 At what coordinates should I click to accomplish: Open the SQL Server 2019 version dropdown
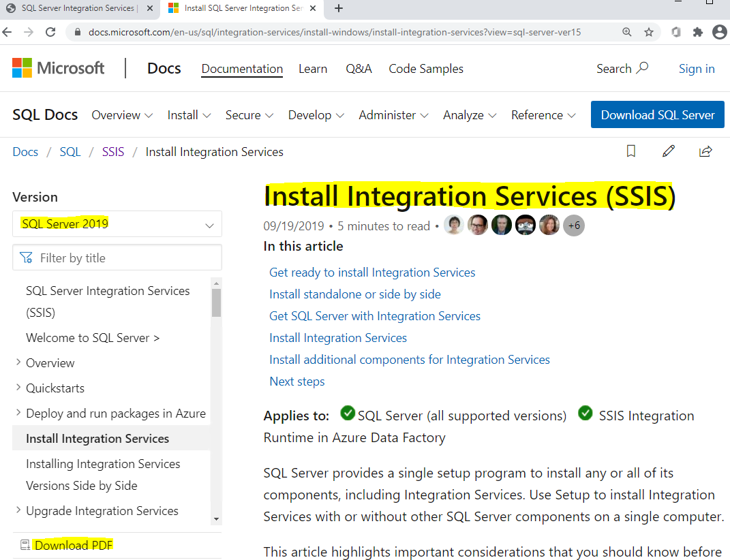coord(117,224)
